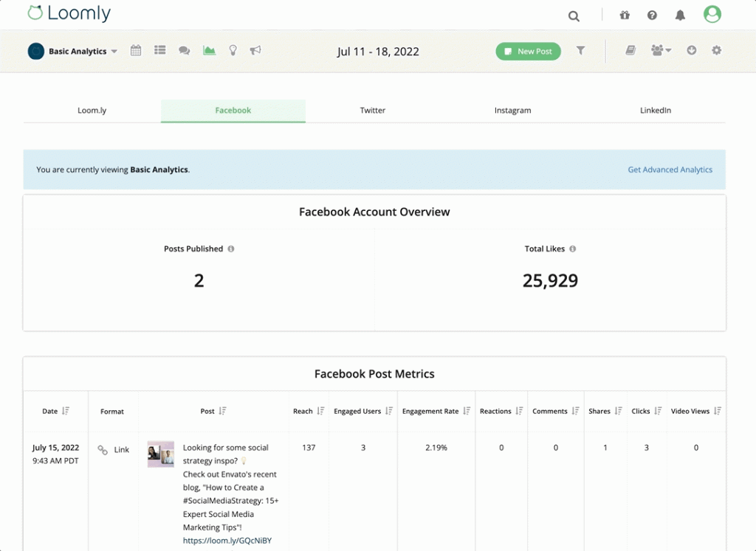Open the calendar view icon

click(136, 50)
